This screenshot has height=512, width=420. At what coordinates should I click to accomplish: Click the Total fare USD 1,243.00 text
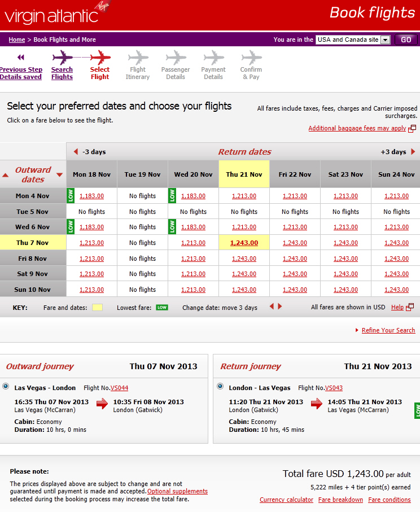[333, 474]
